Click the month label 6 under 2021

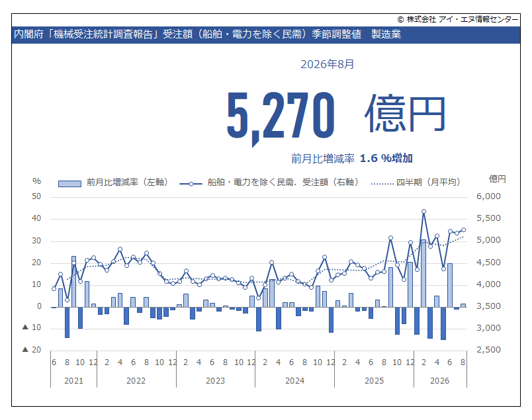click(54, 362)
